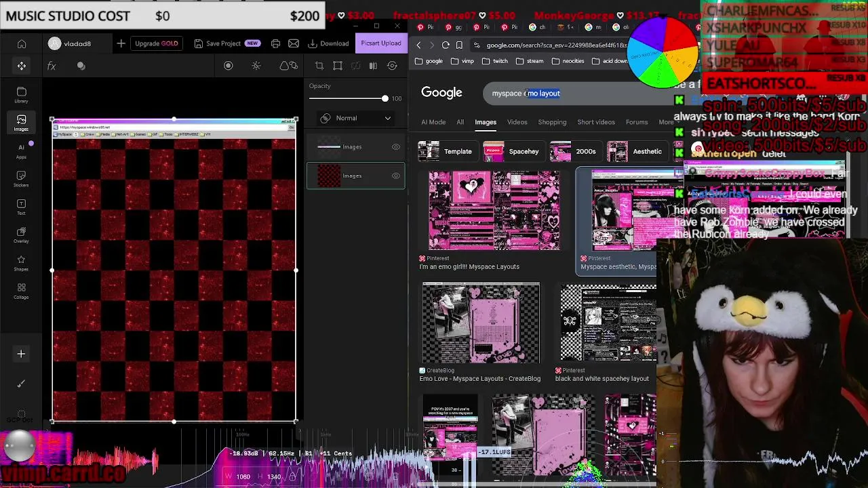Screen dimensions: 868x488
Task: Switch to the Videos tab
Action: click(517, 122)
